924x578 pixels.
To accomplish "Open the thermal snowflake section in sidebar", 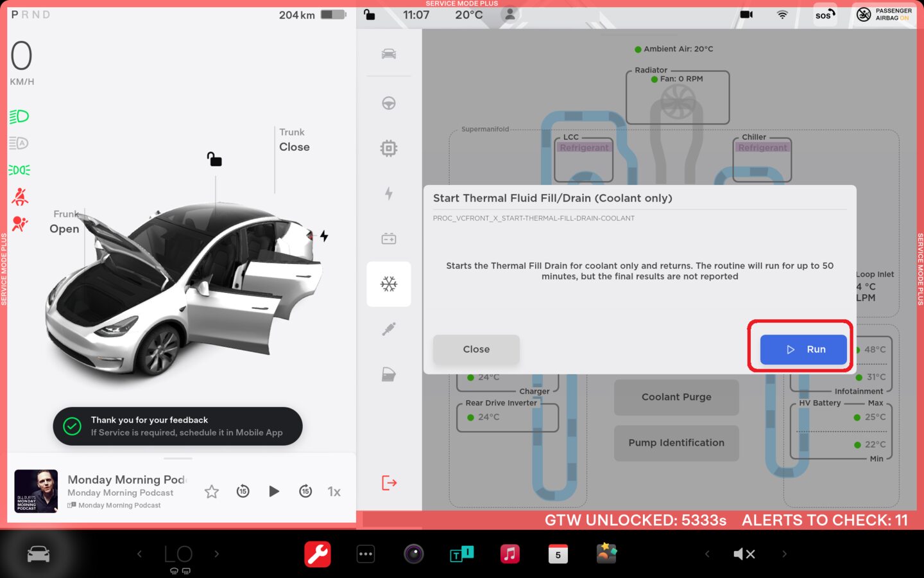I will click(389, 284).
